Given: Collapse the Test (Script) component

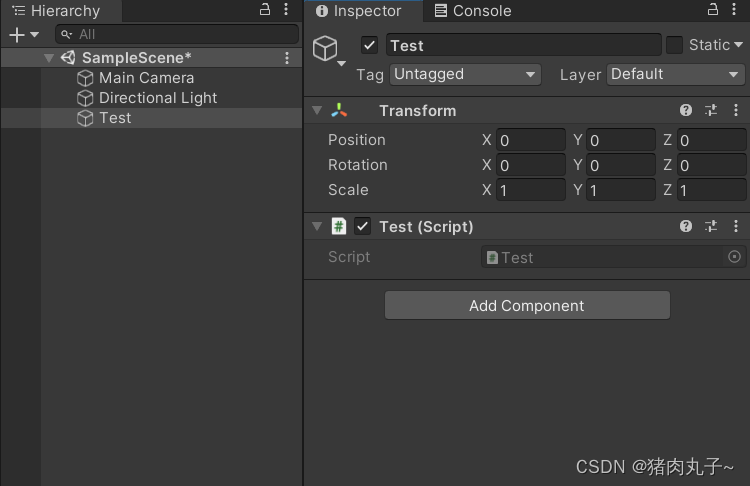Looking at the screenshot, I should click(317, 226).
